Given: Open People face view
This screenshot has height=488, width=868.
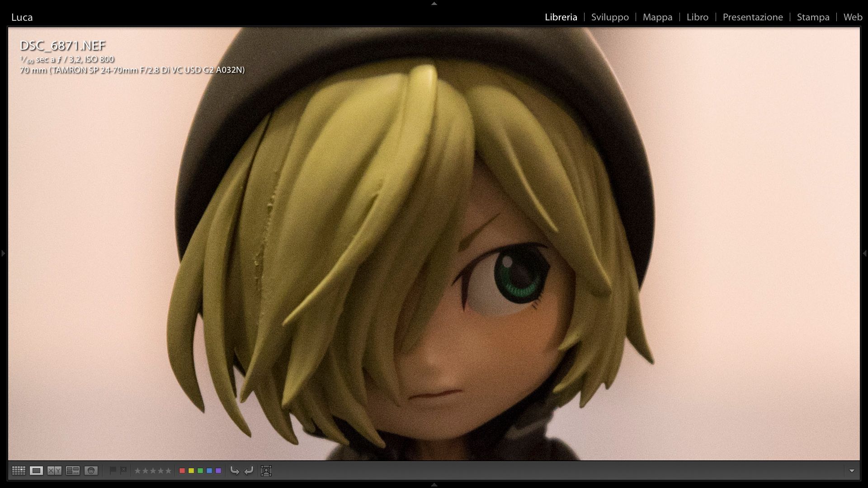Looking at the screenshot, I should (x=91, y=471).
